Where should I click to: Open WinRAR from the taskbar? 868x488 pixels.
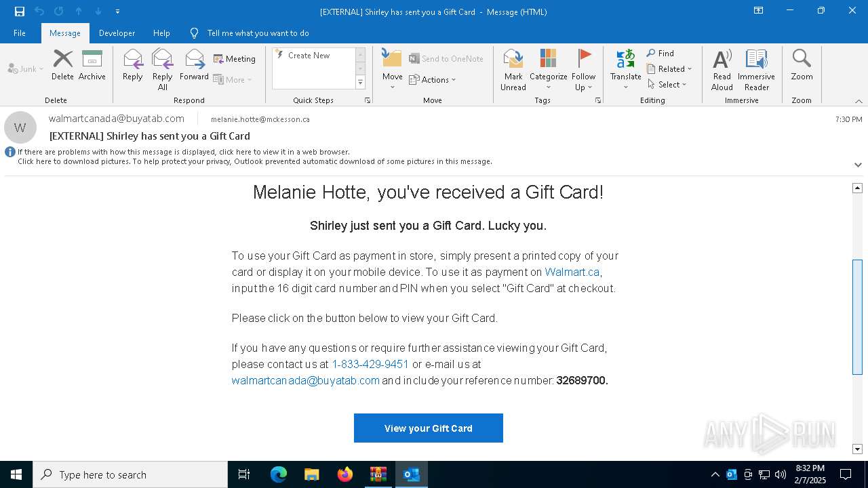coord(378,474)
